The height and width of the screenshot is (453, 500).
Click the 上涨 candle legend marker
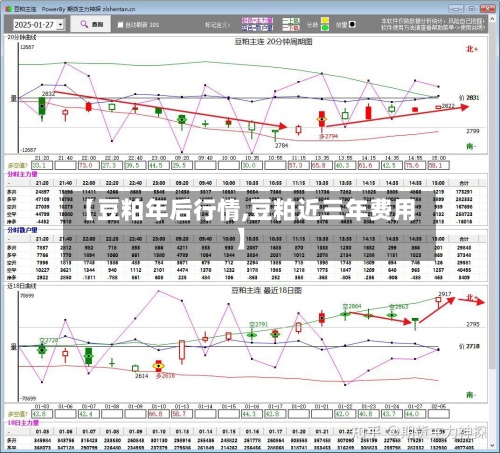[x=291, y=21]
